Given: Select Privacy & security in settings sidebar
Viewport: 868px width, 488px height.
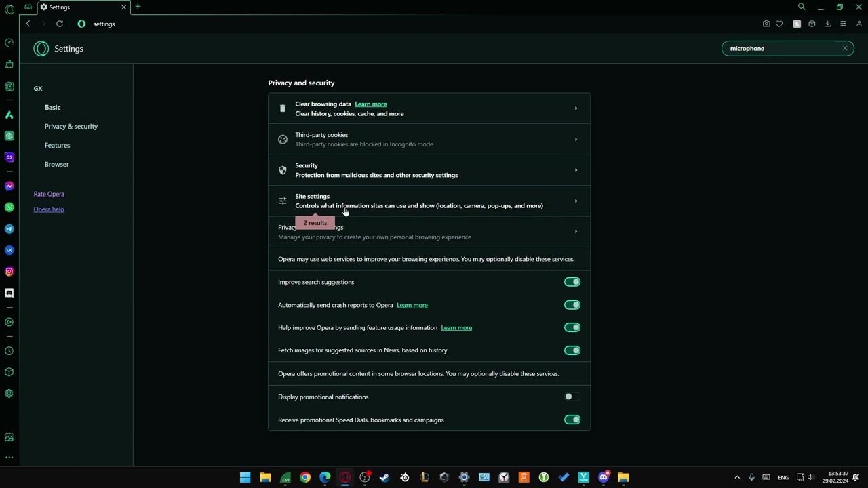Looking at the screenshot, I should coord(71,126).
